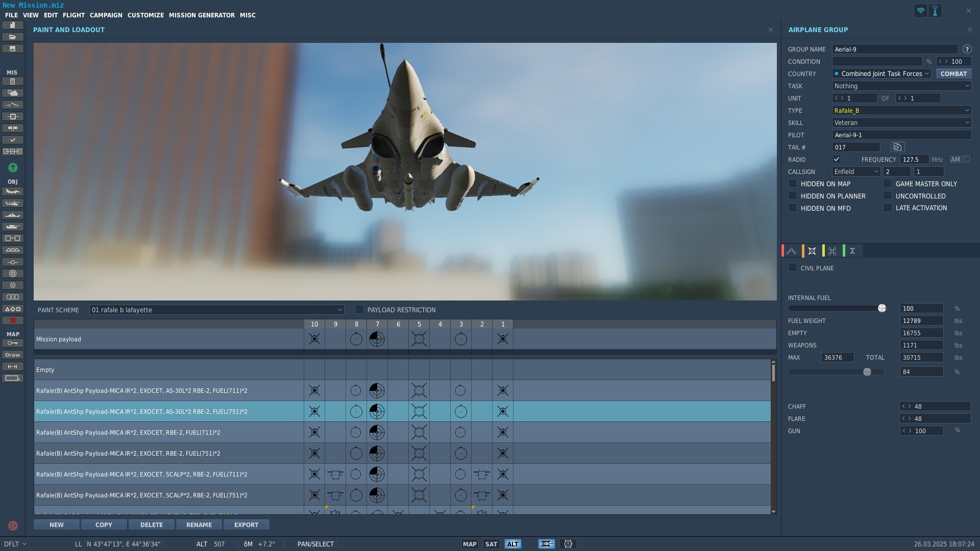Open the payload tab with orange marker

812,251
